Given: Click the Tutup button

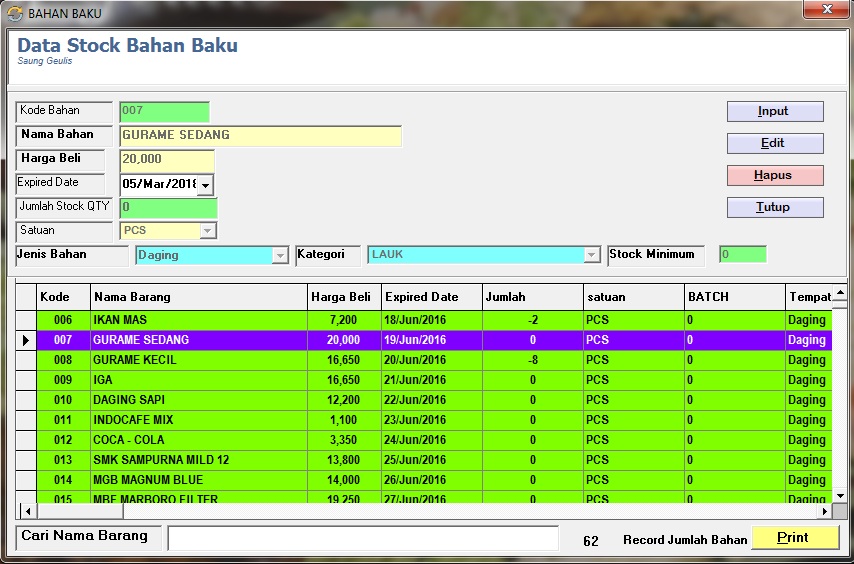Looking at the screenshot, I should (775, 207).
